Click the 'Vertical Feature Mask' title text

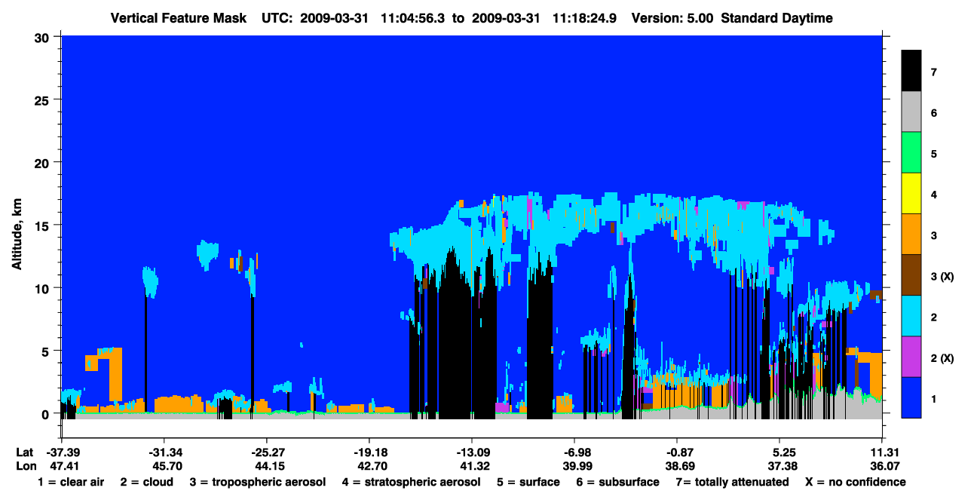(x=179, y=18)
